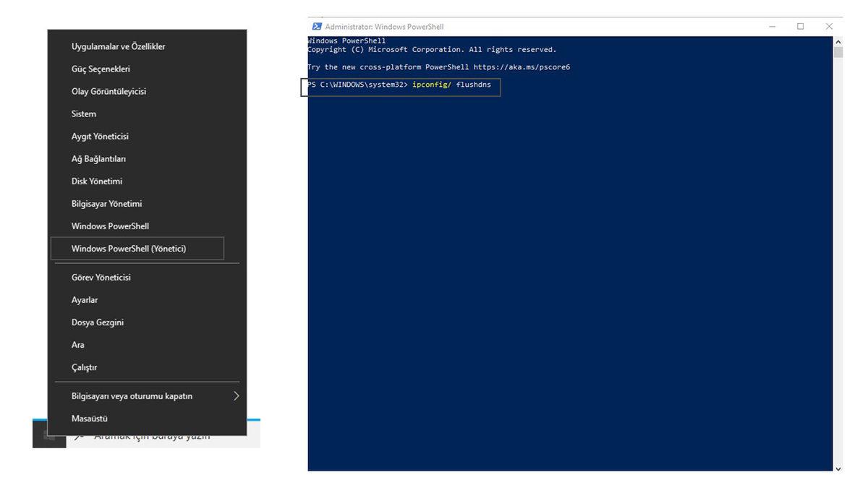Click the Ara menu item
This screenshot has height=488, width=868.
(78, 345)
